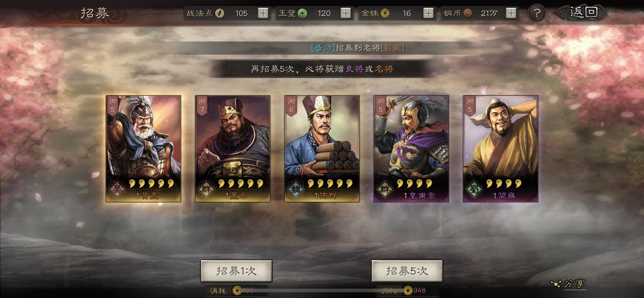Add more 玉璧 with plus button
Screen dimensions: 644x298
pos(346,13)
